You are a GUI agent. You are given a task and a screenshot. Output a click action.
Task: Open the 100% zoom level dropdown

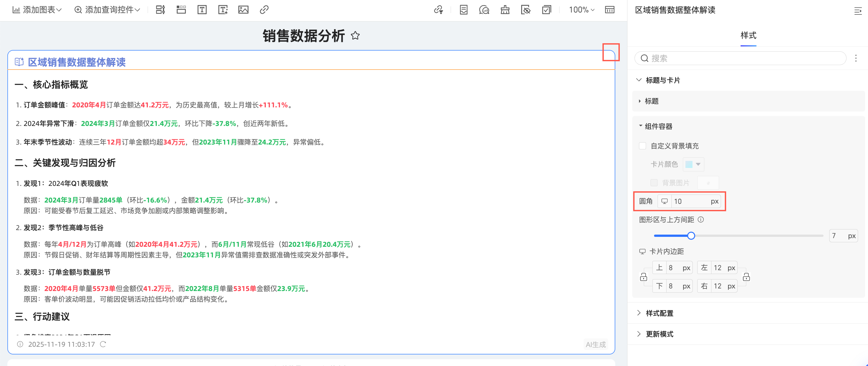click(582, 10)
